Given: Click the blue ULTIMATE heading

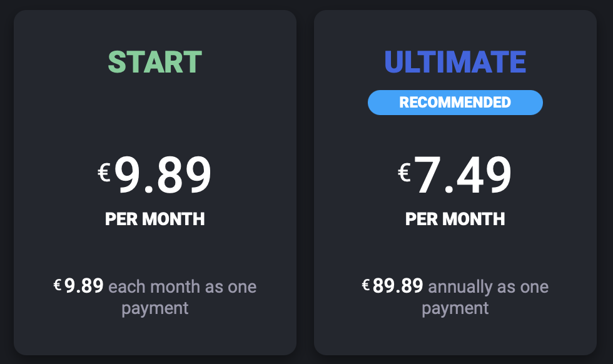Looking at the screenshot, I should 455,62.
